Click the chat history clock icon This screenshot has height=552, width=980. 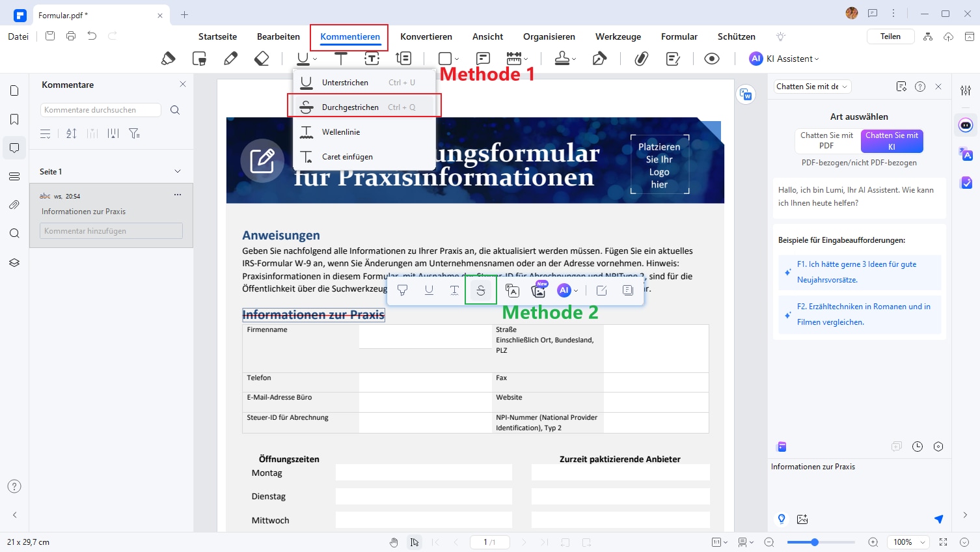[918, 447]
